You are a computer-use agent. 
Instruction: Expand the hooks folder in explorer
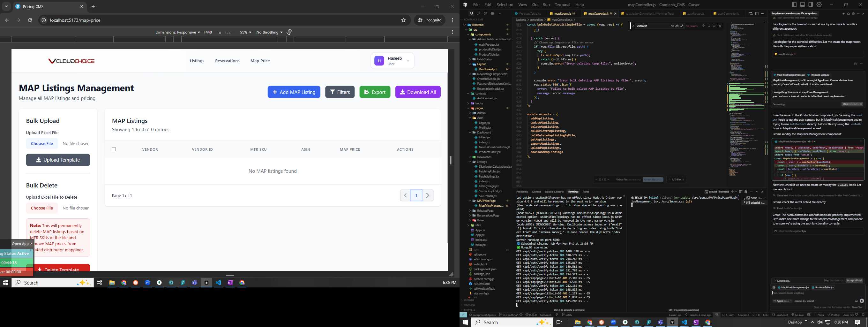pyautogui.click(x=479, y=103)
